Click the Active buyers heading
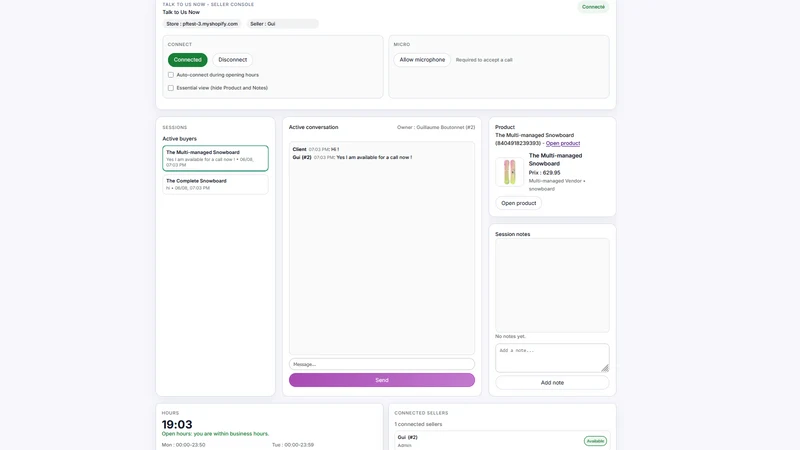 point(180,139)
